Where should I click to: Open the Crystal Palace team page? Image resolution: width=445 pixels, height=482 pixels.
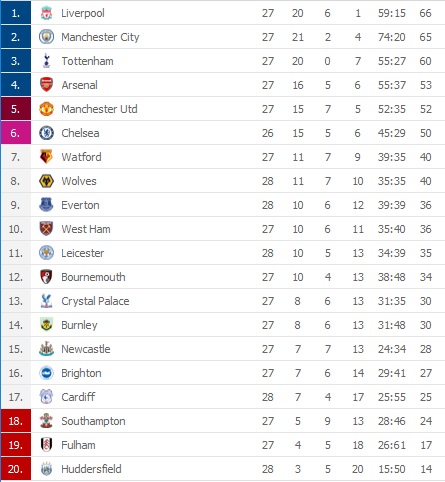95,301
